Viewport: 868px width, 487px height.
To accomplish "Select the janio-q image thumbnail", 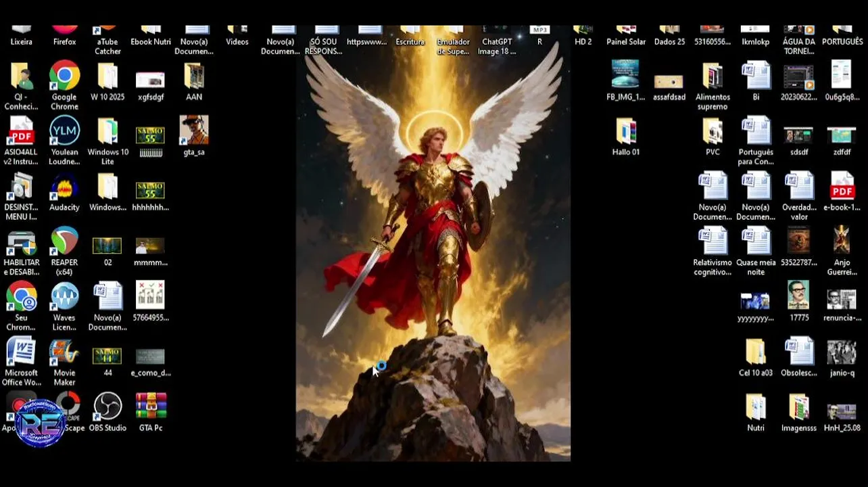I will pyautogui.click(x=842, y=353).
